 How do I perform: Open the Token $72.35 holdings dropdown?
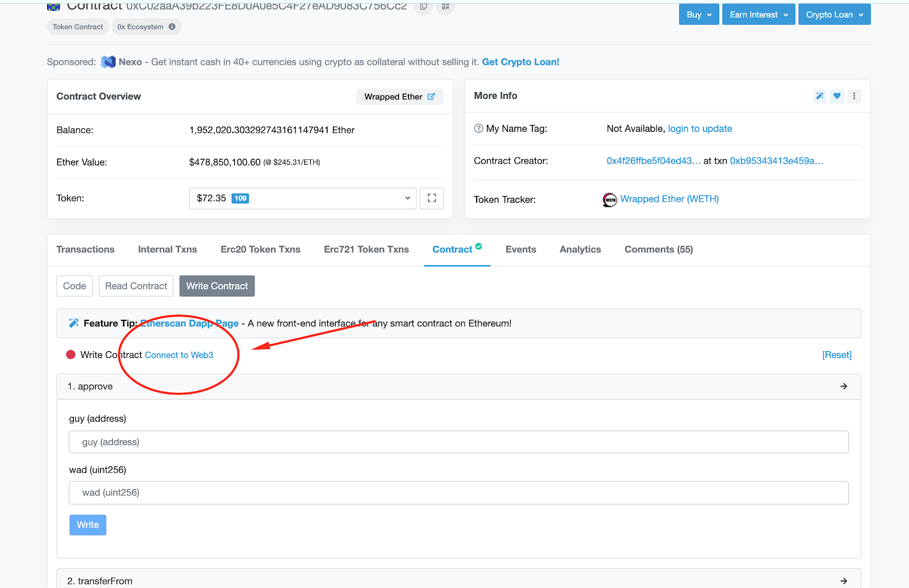coord(303,198)
